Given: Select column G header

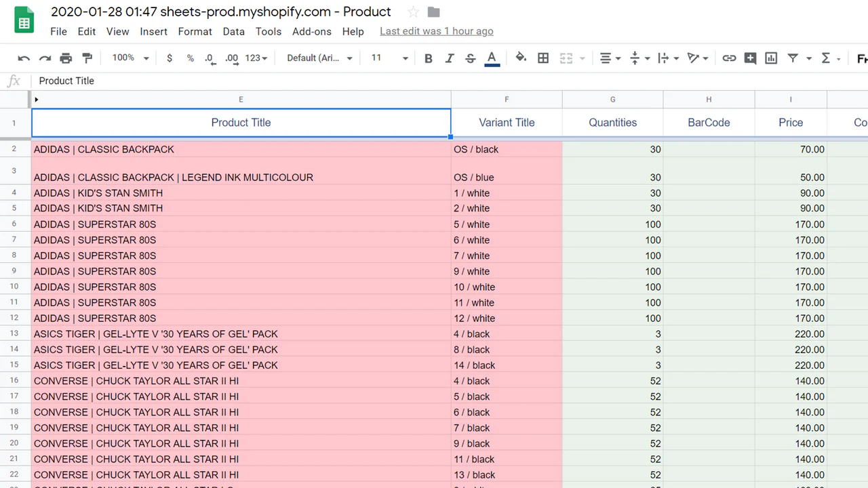Looking at the screenshot, I should pos(612,100).
